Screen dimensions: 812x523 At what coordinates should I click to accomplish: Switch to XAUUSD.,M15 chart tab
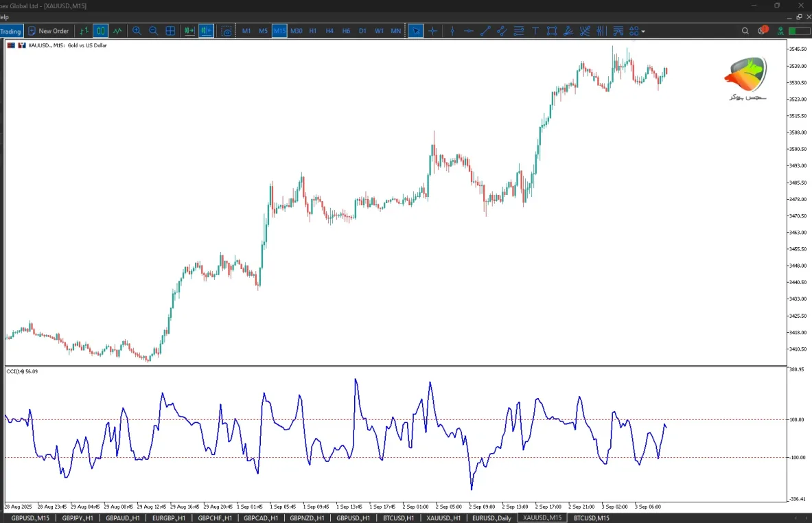tap(542, 518)
